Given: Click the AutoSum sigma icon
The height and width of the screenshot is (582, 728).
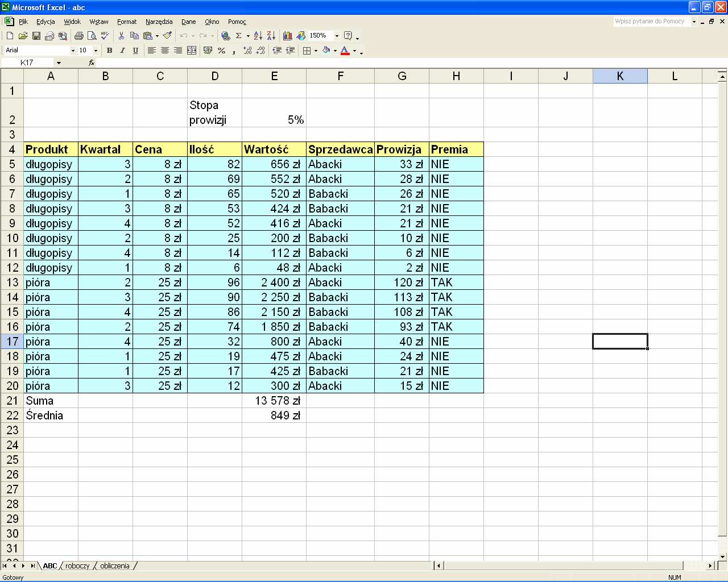Looking at the screenshot, I should point(239,36).
